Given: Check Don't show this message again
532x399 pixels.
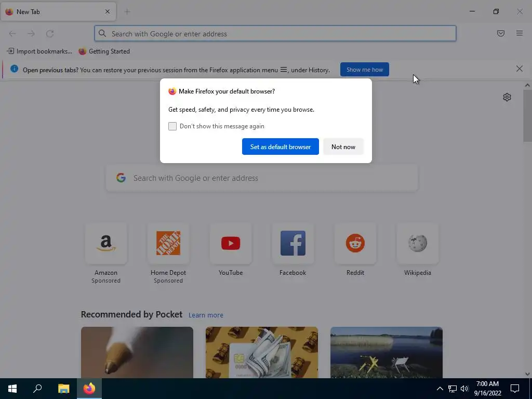Looking at the screenshot, I should coord(172,126).
